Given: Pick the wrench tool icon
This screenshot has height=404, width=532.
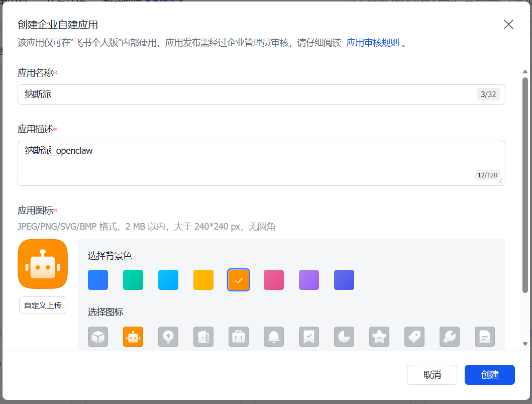Looking at the screenshot, I should click(x=450, y=337).
